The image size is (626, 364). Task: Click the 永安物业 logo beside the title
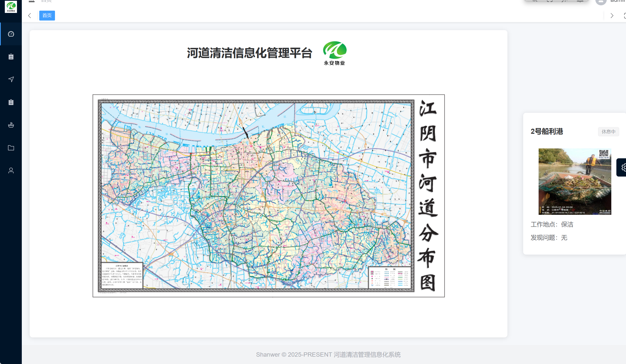coord(334,53)
